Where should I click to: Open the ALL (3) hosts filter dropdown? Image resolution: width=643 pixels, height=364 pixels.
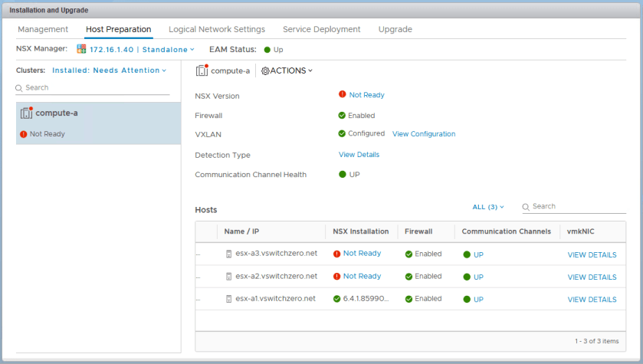tap(489, 207)
